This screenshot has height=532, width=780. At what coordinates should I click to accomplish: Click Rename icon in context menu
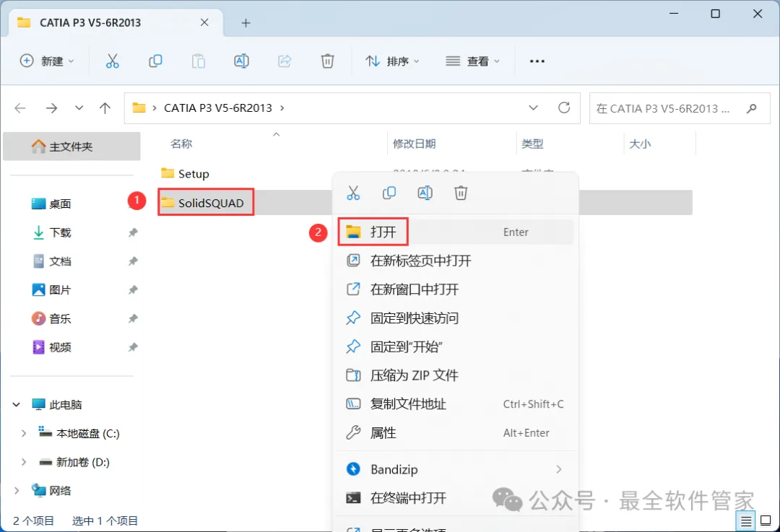[425, 193]
